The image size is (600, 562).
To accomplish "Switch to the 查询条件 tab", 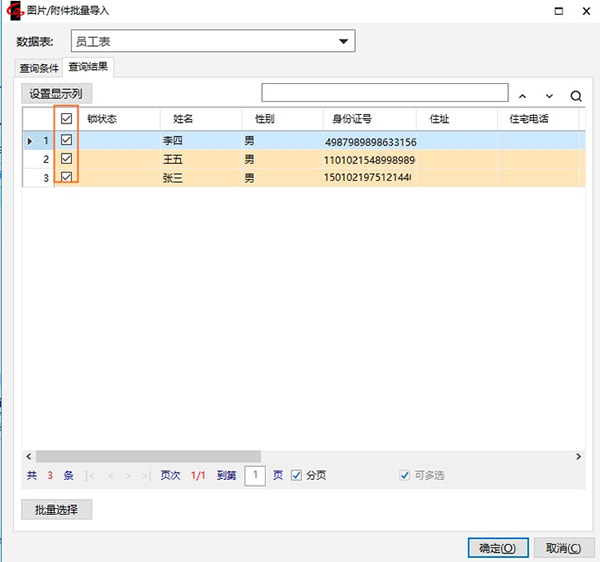I will (40, 68).
